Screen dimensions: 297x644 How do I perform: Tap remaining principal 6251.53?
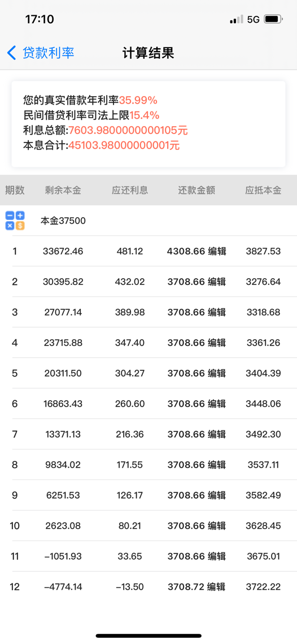click(x=63, y=495)
